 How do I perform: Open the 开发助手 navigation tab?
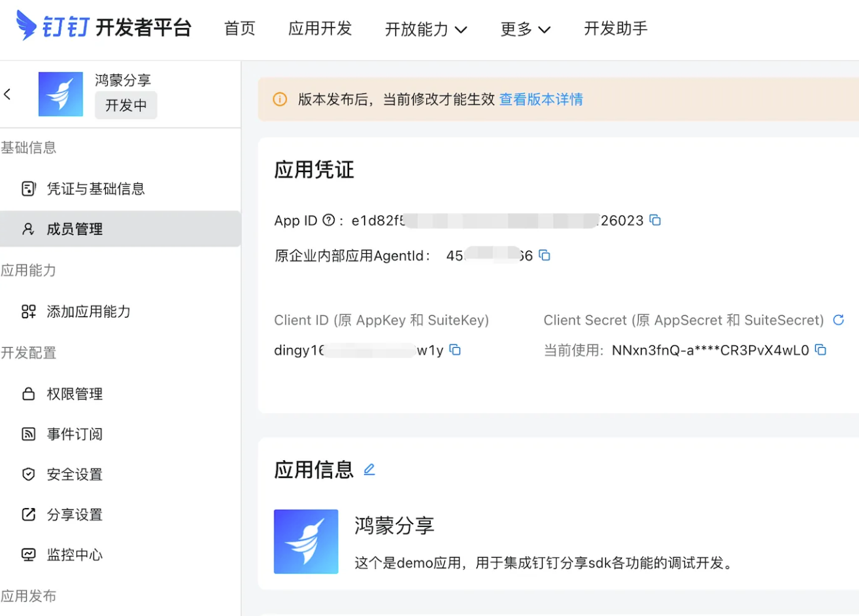[x=616, y=29]
